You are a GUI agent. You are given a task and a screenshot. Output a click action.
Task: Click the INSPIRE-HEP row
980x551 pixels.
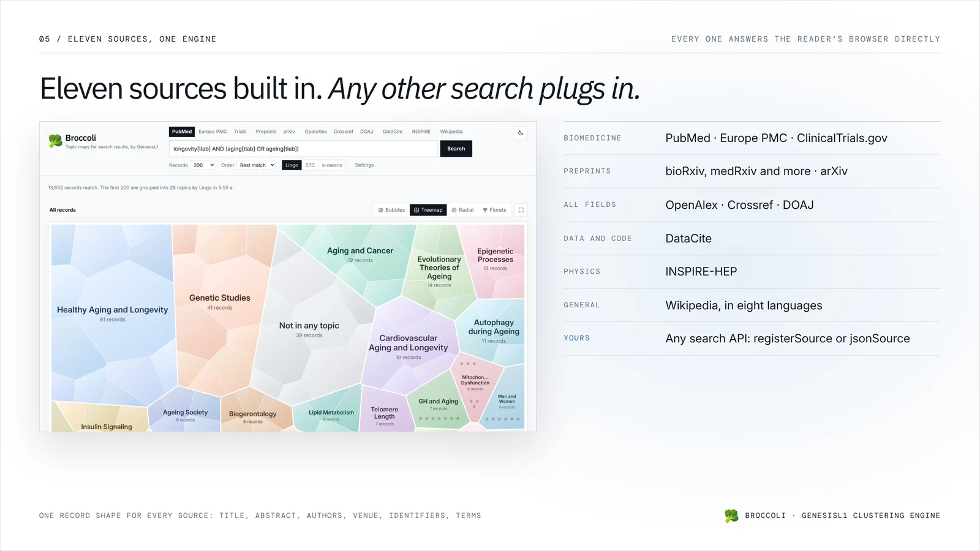coord(752,272)
